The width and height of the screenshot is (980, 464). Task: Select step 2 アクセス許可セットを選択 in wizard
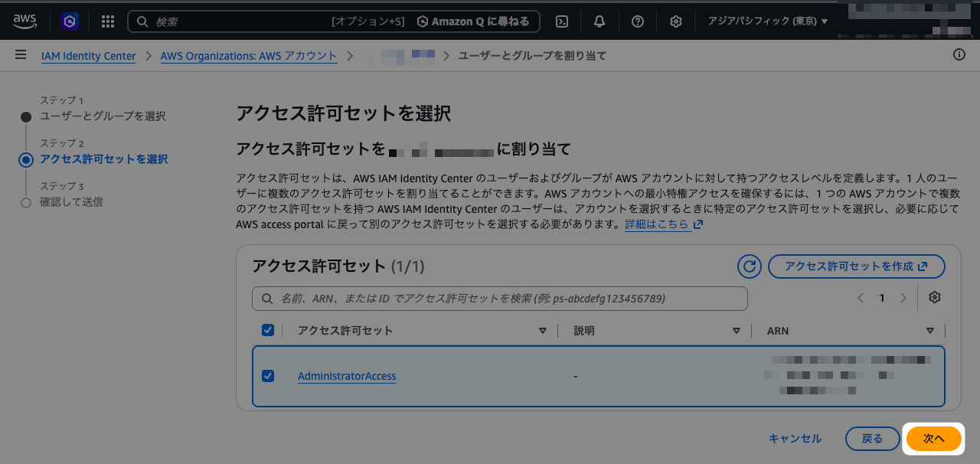click(x=104, y=159)
